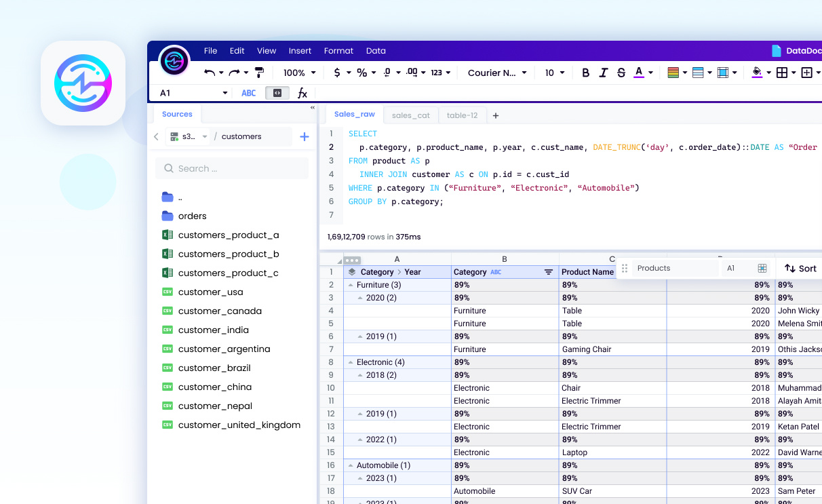This screenshot has width=822, height=504.
Task: Toggle the filter on Category column
Action: pyautogui.click(x=549, y=271)
